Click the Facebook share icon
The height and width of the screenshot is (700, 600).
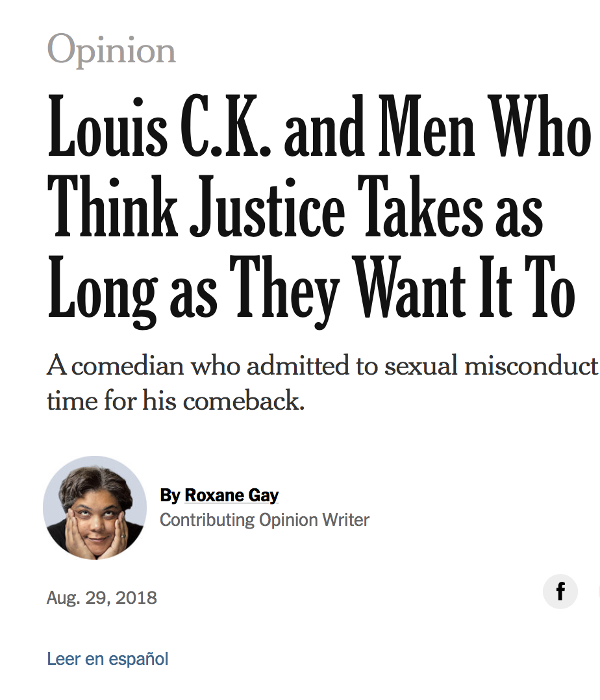pyautogui.click(x=560, y=592)
